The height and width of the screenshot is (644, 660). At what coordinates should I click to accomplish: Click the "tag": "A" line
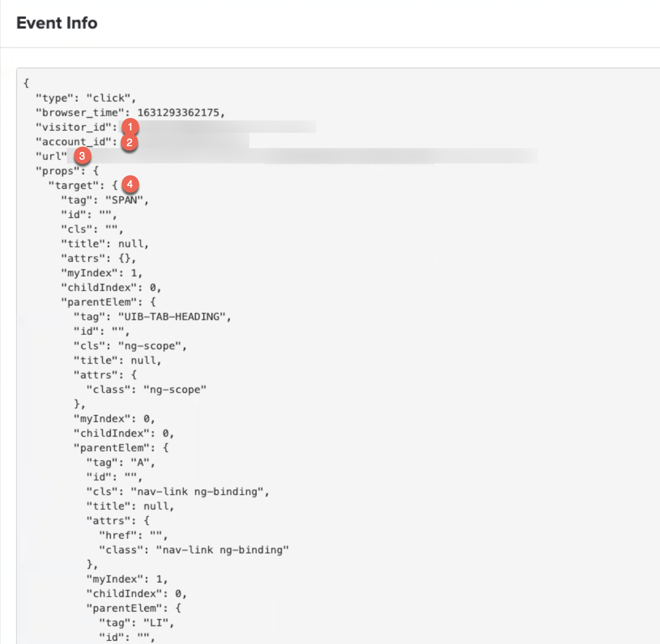tap(120, 462)
